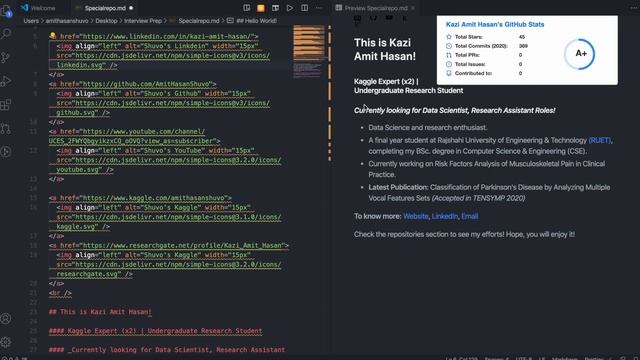
Task: Open the Source Control view
Action: pyautogui.click(x=6, y=57)
